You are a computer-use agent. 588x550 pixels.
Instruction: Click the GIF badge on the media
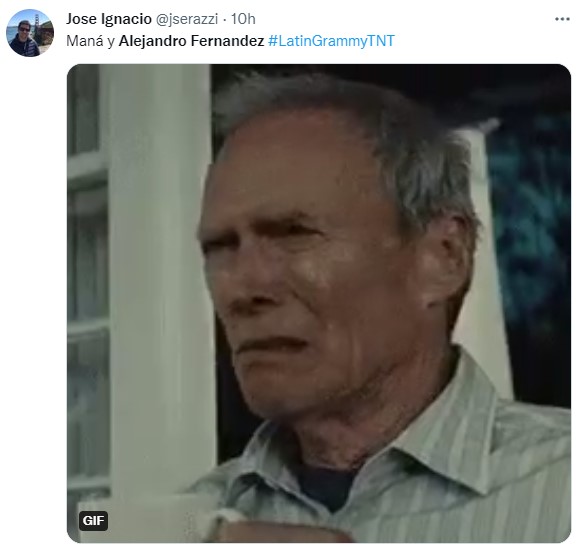pos(93,521)
